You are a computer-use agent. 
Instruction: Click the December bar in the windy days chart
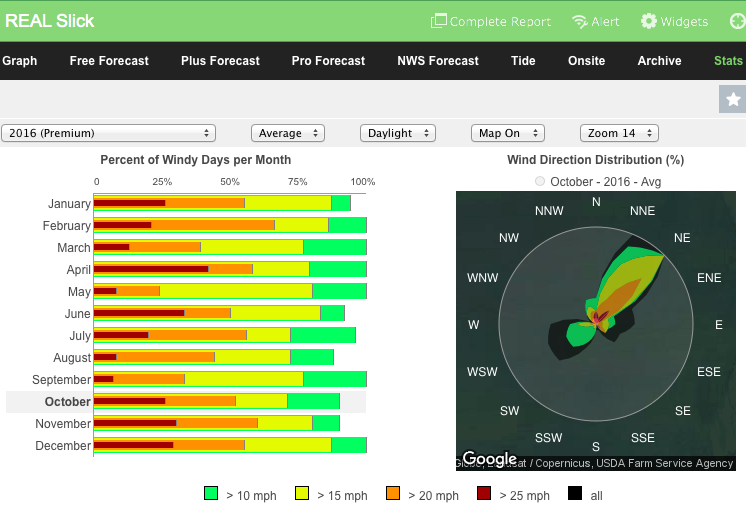tap(230, 445)
